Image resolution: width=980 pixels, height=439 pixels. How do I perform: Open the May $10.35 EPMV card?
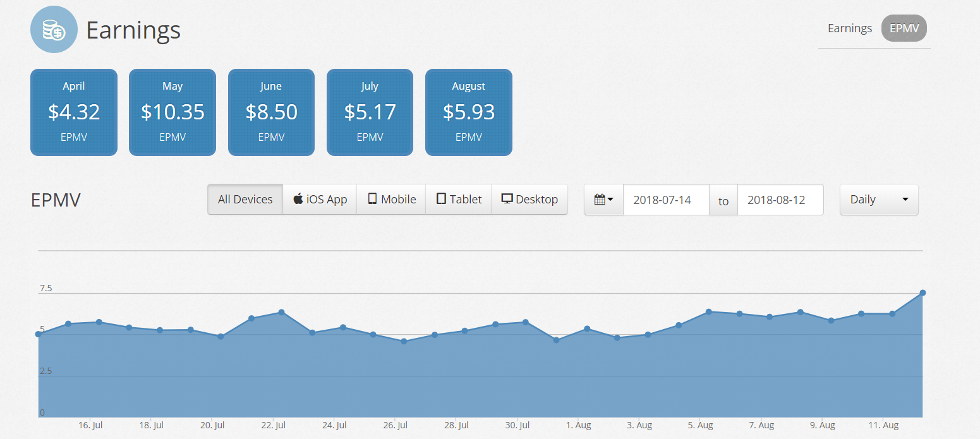point(172,112)
